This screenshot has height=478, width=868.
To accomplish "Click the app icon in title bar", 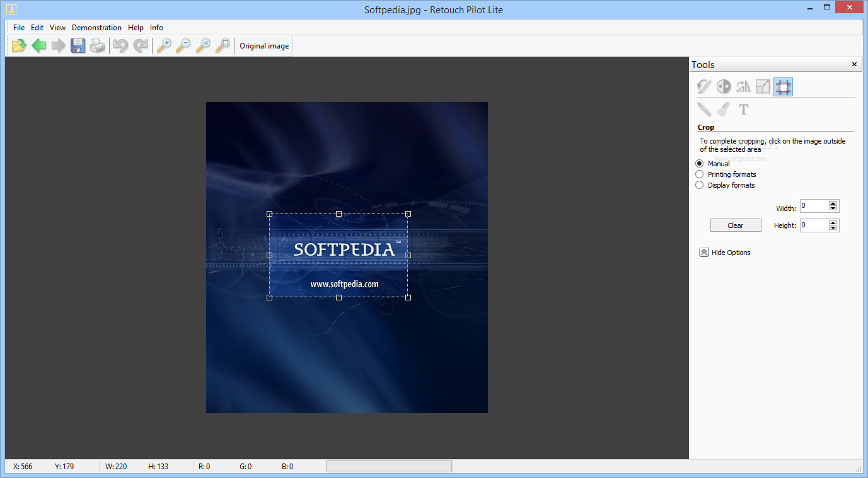I will click(x=11, y=9).
